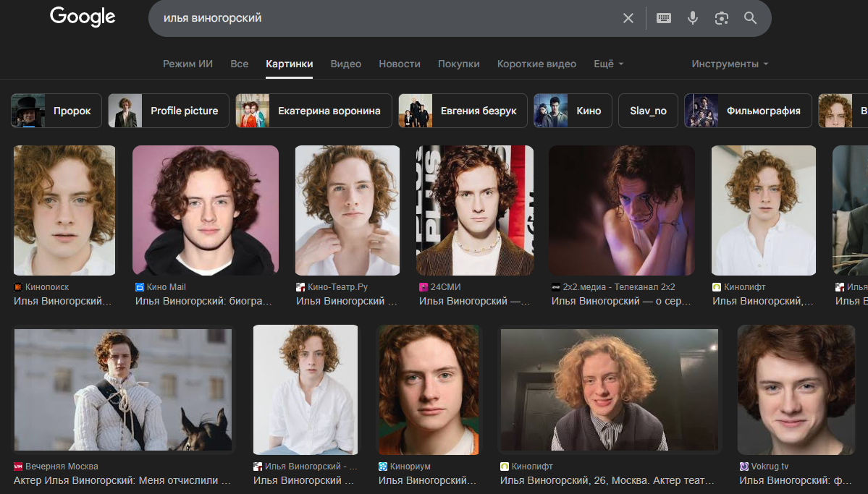Open the Vokrug.tv portrait thumbnail

click(796, 389)
